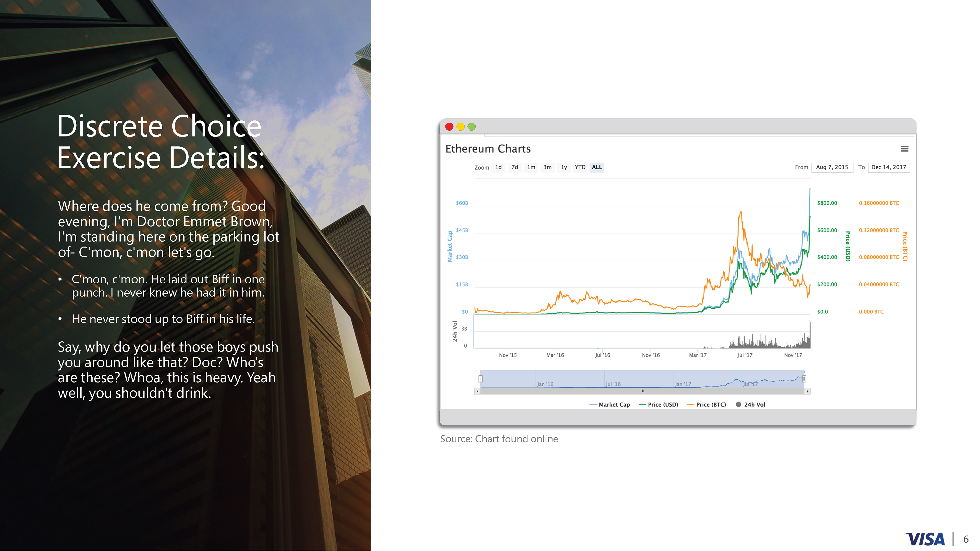
Task: Set chart zoom to 1m
Action: (531, 167)
